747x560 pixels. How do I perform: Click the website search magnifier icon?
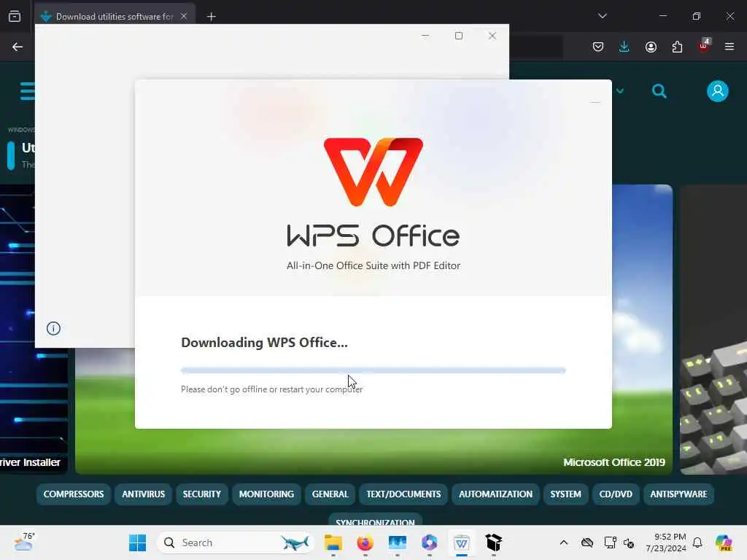pyautogui.click(x=659, y=91)
